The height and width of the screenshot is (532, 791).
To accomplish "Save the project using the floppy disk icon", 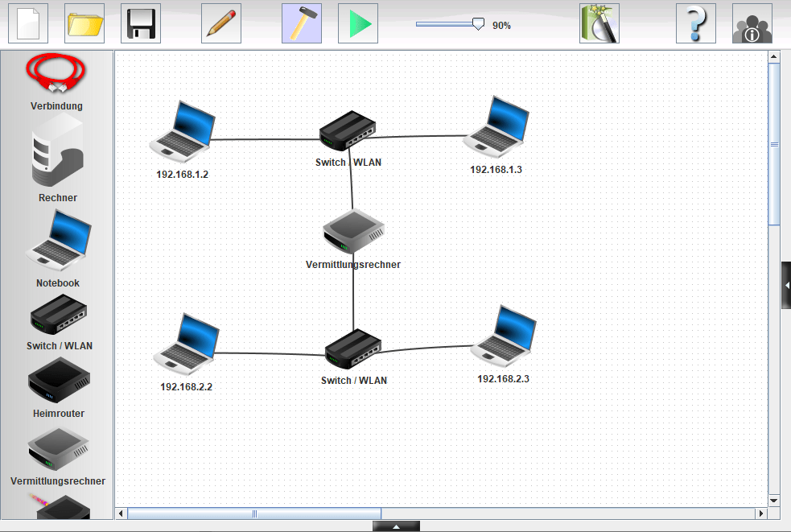I will point(141,23).
